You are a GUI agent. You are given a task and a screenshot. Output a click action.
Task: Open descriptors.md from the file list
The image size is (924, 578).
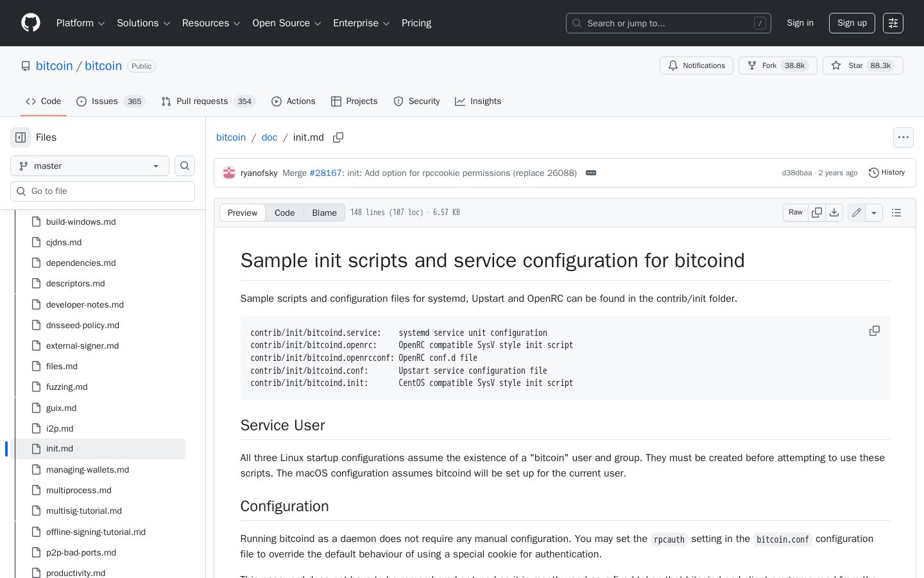click(75, 283)
